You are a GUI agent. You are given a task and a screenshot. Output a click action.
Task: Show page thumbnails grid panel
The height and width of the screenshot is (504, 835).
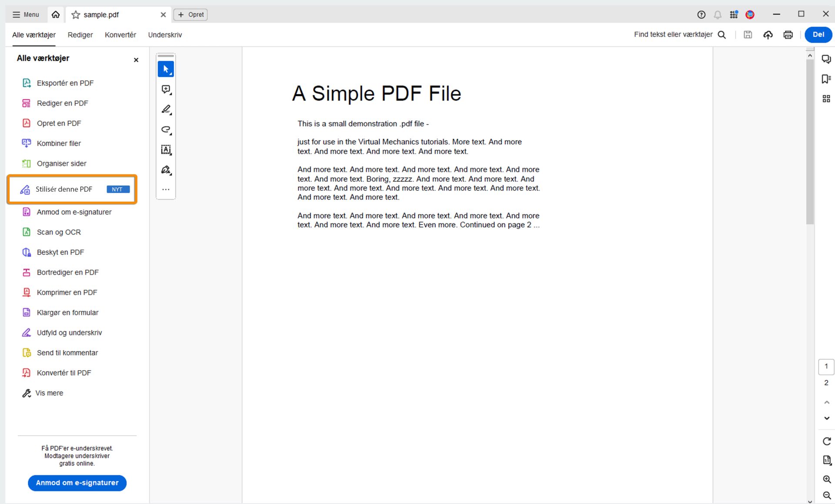(826, 99)
